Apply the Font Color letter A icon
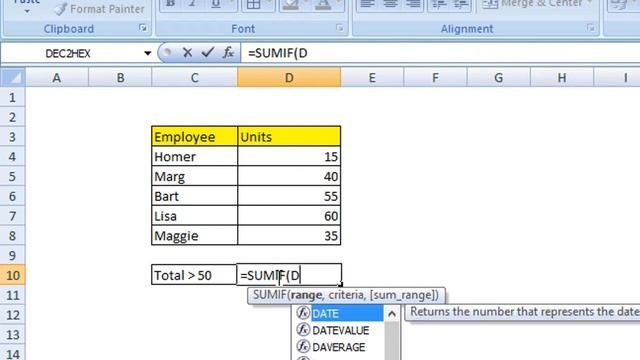Image resolution: width=640 pixels, height=360 pixels. [x=322, y=4]
